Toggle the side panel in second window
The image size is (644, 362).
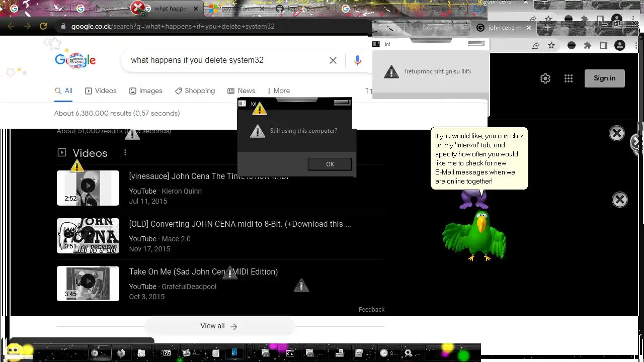pyautogui.click(x=604, y=45)
